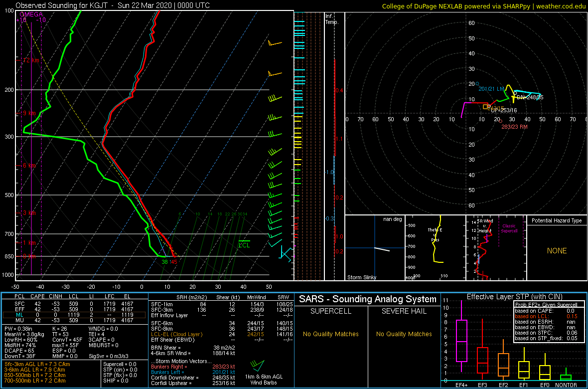Click the NONE hazard type text
This screenshot has height=389, width=588.
point(557,251)
